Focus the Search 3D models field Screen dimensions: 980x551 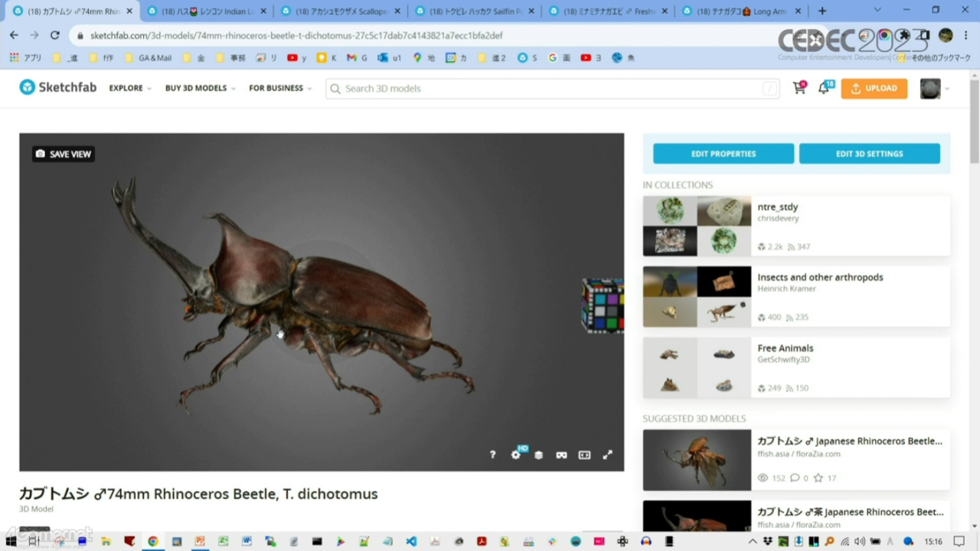coord(551,89)
